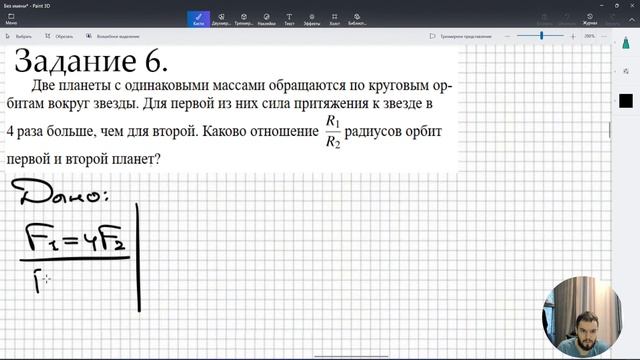
Task: Select the green marker brush icon
Action: [x=626, y=42]
